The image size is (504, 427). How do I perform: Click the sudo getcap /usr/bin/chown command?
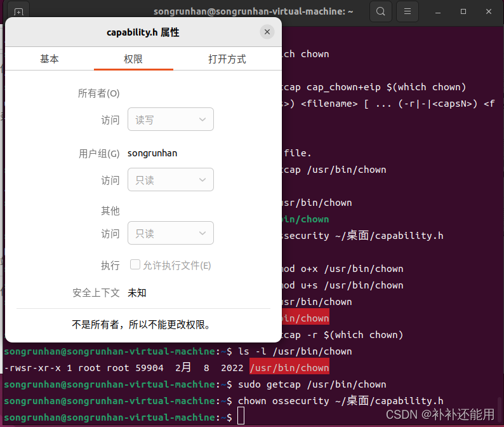point(312,384)
